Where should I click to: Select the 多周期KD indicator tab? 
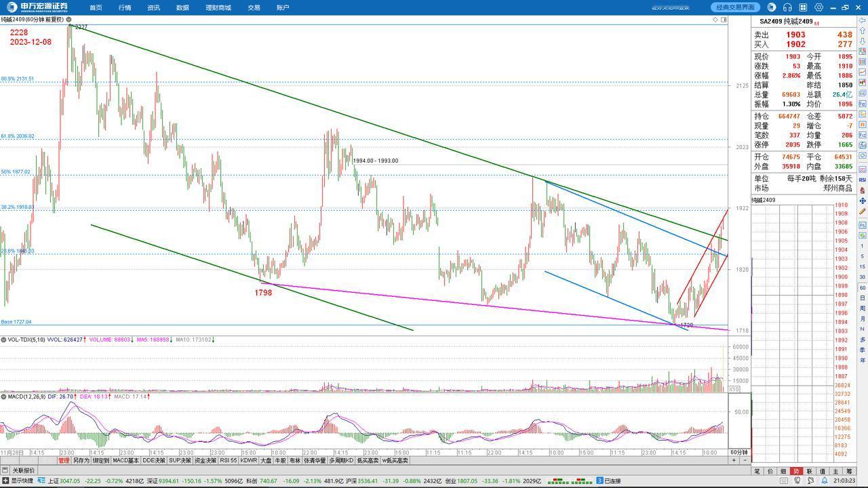pyautogui.click(x=341, y=460)
